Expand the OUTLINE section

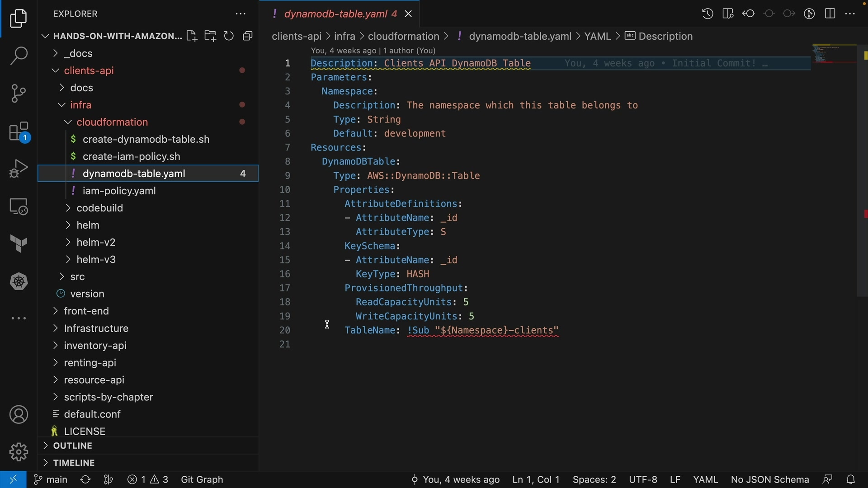72,446
